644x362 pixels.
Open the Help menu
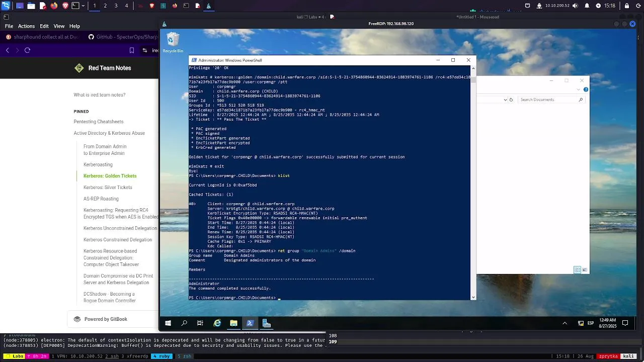[x=74, y=26]
